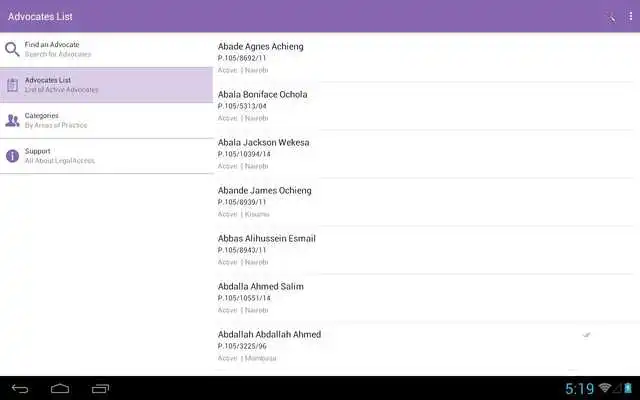
Task: Select advocate Abala Boniface Ochola
Action: point(424,106)
